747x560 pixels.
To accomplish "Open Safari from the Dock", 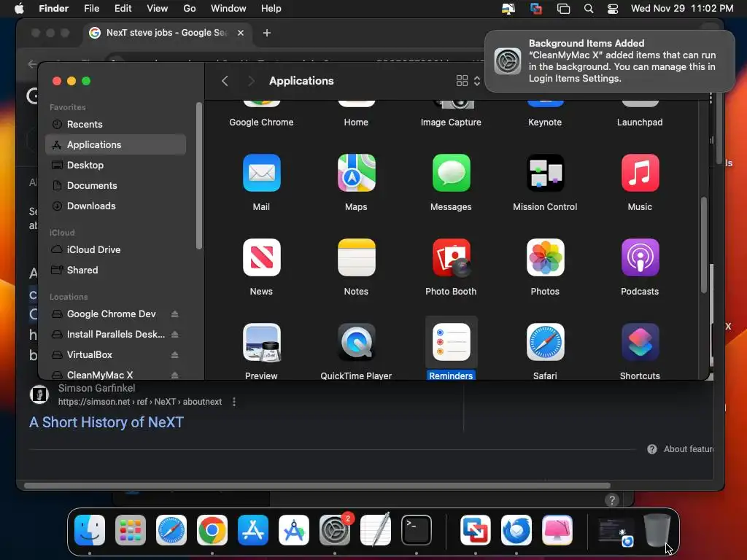I will point(171,530).
